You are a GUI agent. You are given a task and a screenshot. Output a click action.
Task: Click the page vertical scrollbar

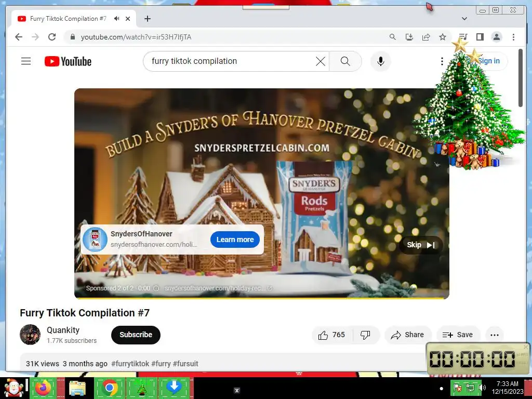tap(521, 78)
